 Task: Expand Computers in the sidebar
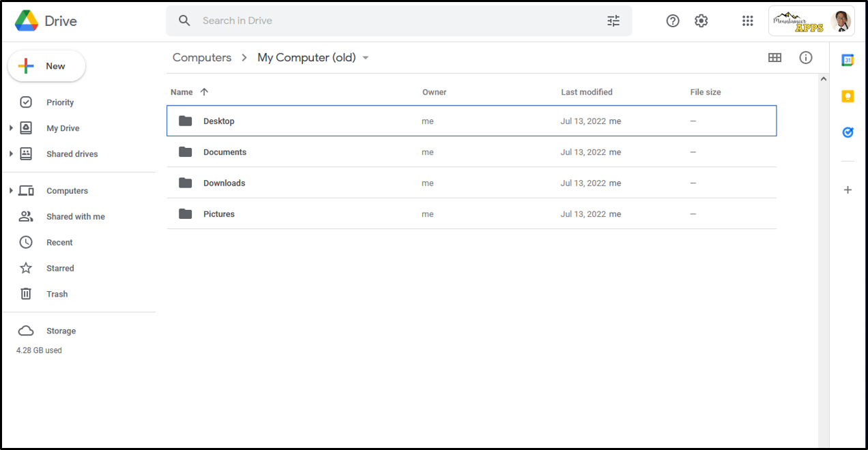tap(12, 190)
